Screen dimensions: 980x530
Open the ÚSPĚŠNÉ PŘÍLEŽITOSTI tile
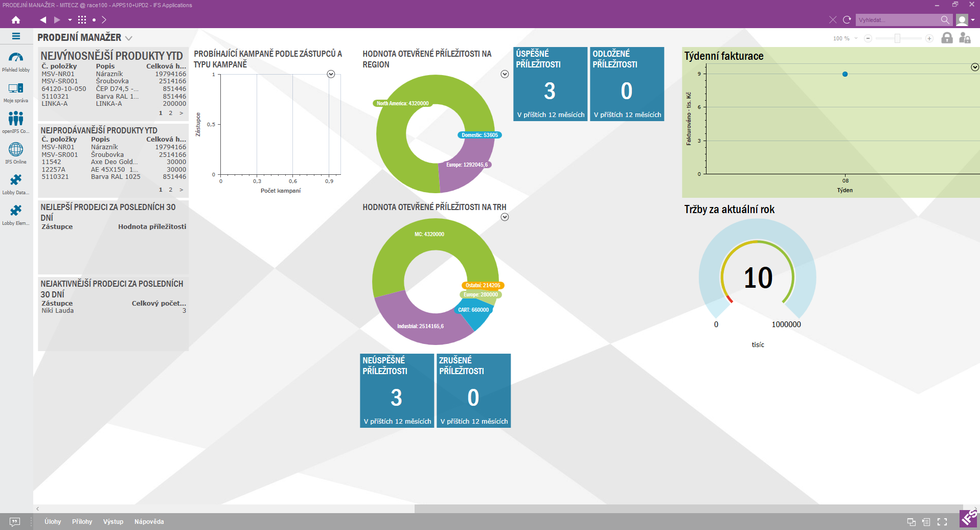click(550, 84)
